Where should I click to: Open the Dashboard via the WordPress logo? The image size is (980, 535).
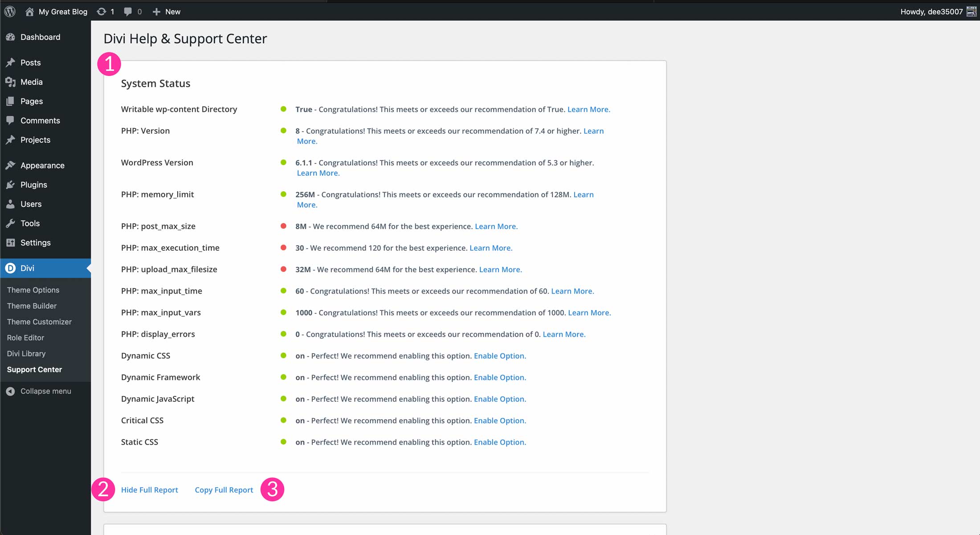point(10,11)
